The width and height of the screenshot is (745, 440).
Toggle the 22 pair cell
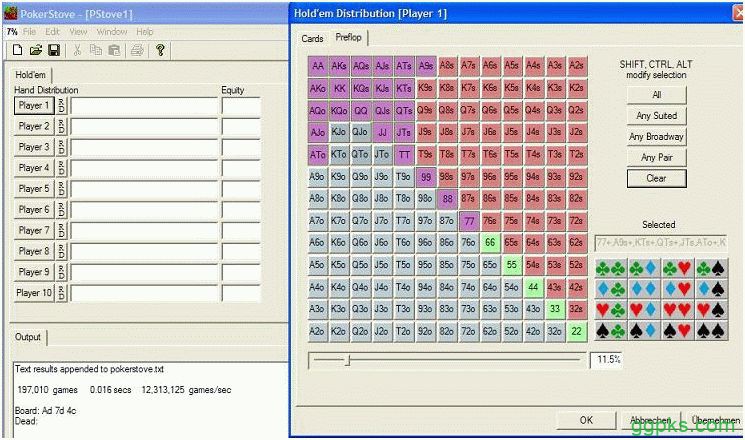(576, 331)
